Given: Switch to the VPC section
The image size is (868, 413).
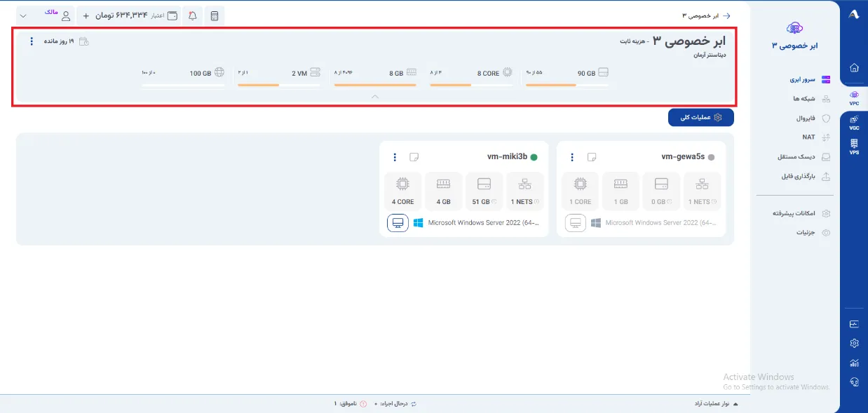Looking at the screenshot, I should tap(854, 97).
